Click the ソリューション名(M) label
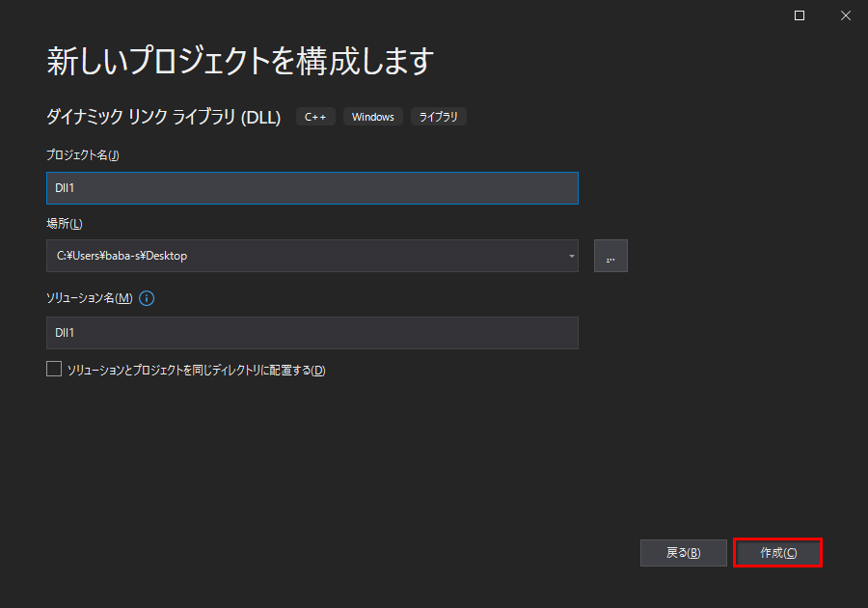This screenshot has height=608, width=868. tap(89, 298)
